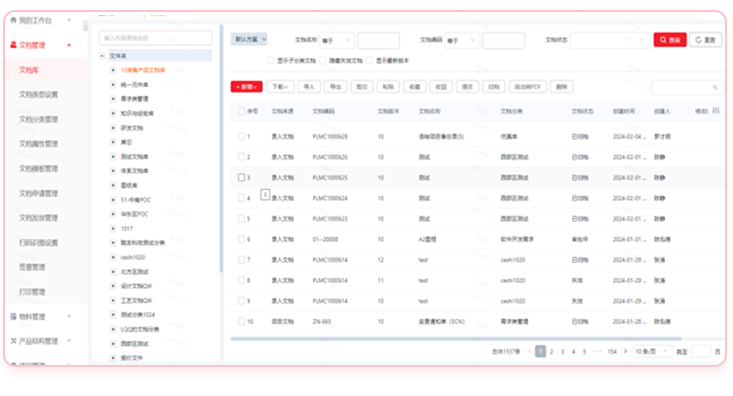
Task: Collapse the root 文件夹 tree node
Action: click(102, 56)
